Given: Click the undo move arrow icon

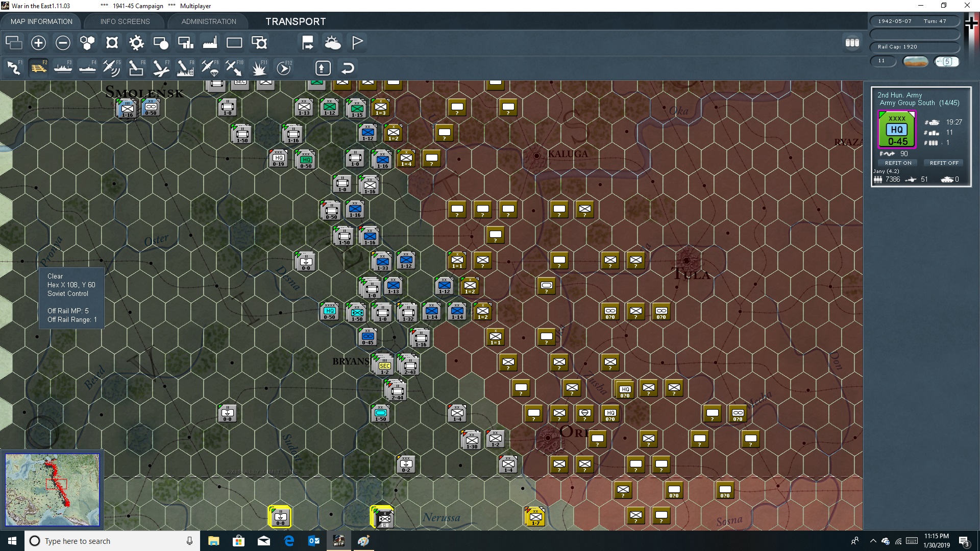Looking at the screenshot, I should click(x=348, y=67).
